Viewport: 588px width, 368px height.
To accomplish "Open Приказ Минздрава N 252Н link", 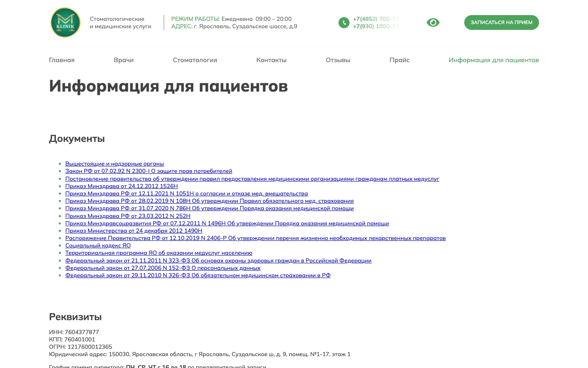I will click(x=128, y=216).
